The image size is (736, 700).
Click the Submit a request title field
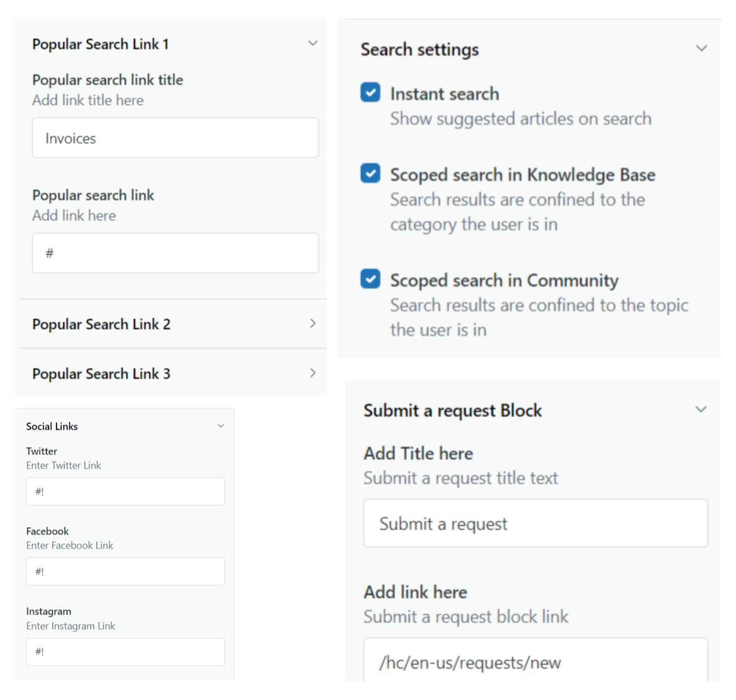click(536, 524)
